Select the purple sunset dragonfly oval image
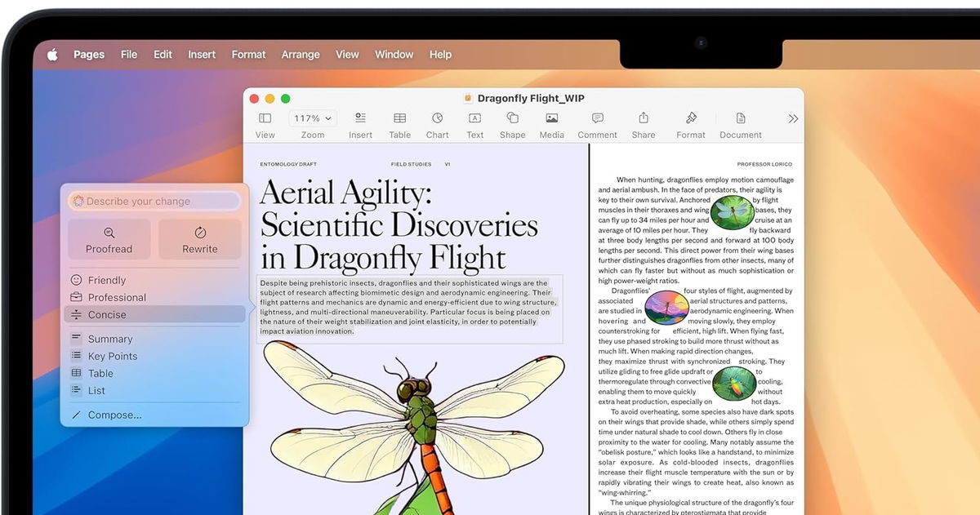The width and height of the screenshot is (980, 515). pos(666,308)
